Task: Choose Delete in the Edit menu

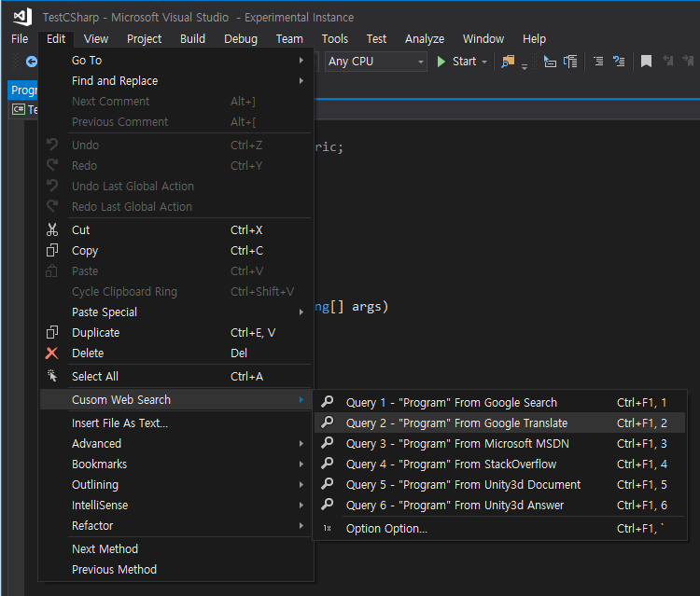Action: [x=176, y=353]
